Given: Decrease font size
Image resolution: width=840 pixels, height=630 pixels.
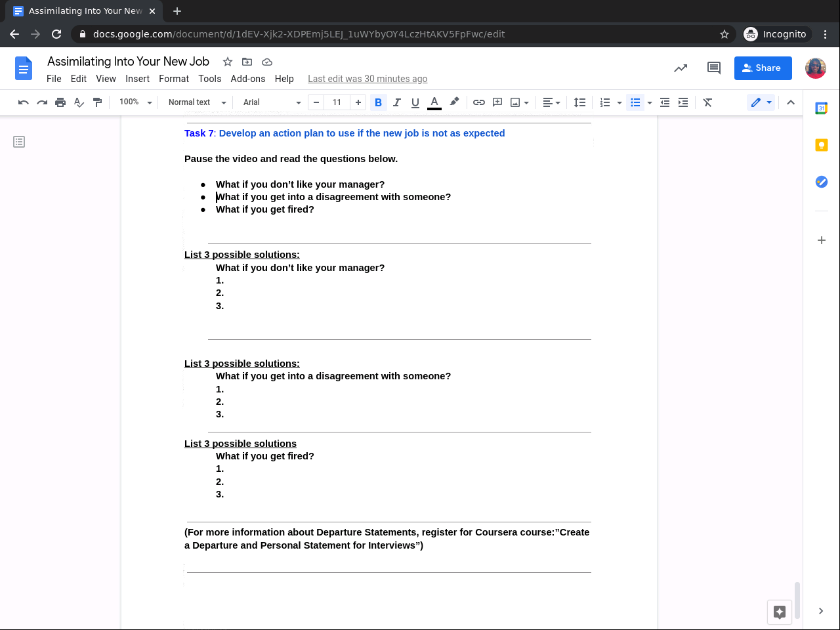Looking at the screenshot, I should (x=316, y=102).
